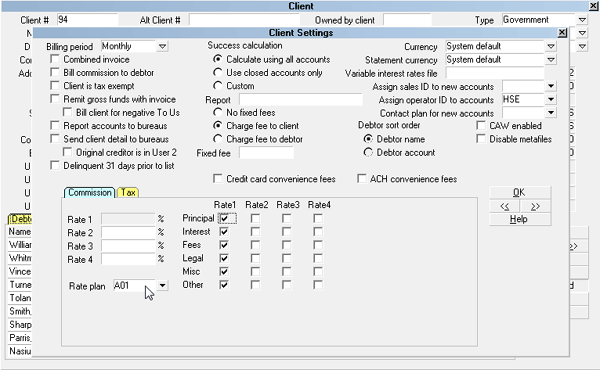This screenshot has width=600, height=370.
Task: Check the CAW enabled box
Action: pos(481,126)
